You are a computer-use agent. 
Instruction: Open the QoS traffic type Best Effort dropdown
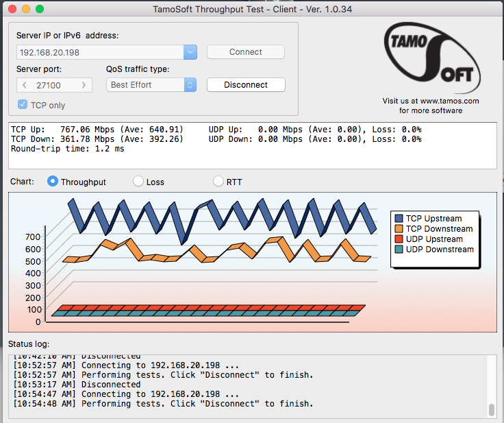pos(151,84)
